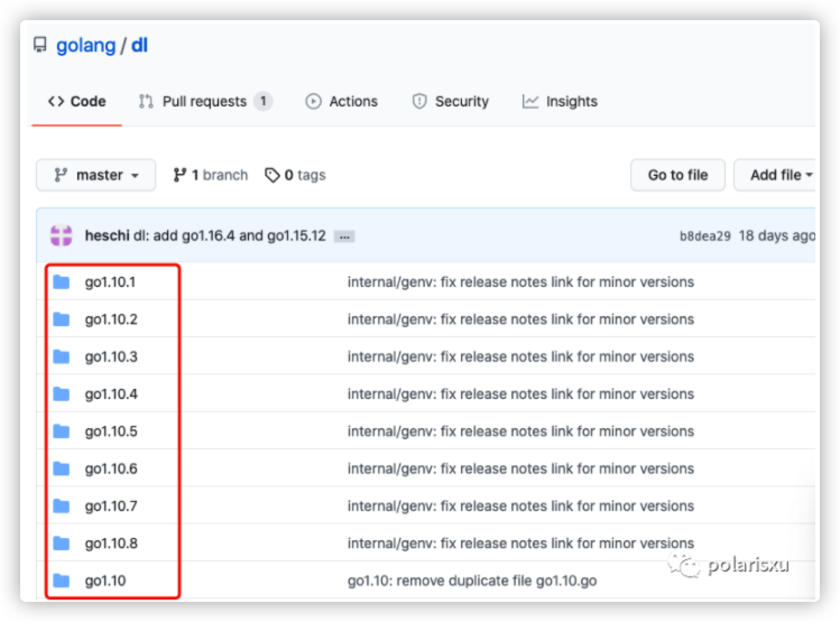Open the golang owner link
The width and height of the screenshot is (840, 622).
click(86, 45)
